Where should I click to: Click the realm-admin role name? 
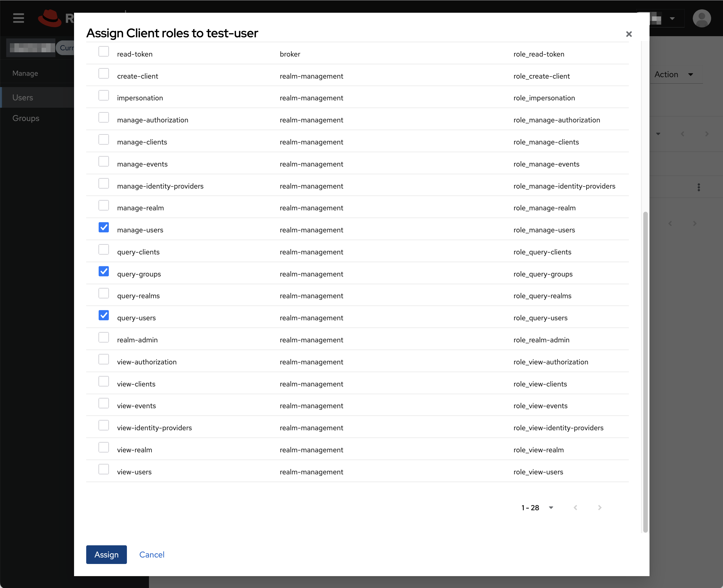(137, 340)
